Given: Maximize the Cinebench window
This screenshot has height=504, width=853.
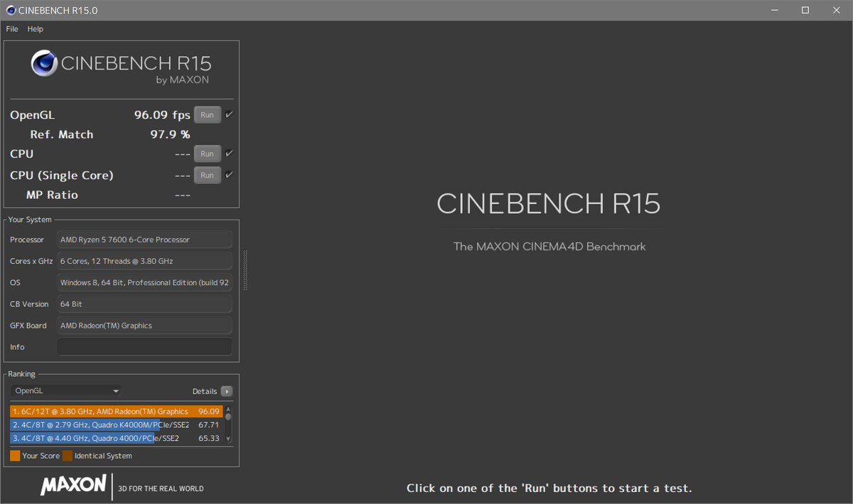Looking at the screenshot, I should [x=805, y=10].
